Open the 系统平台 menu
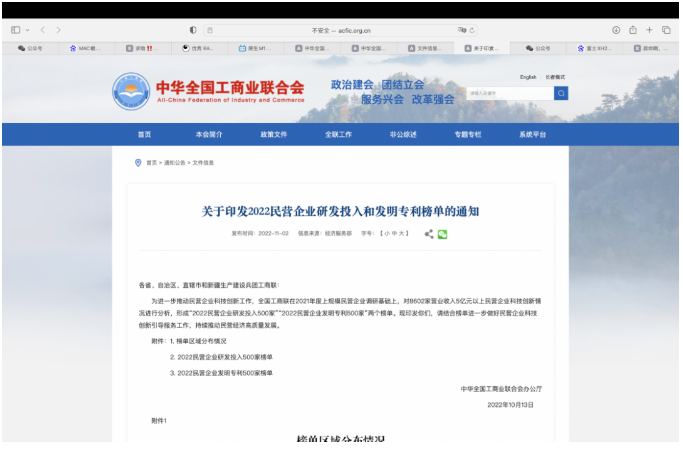 point(532,135)
